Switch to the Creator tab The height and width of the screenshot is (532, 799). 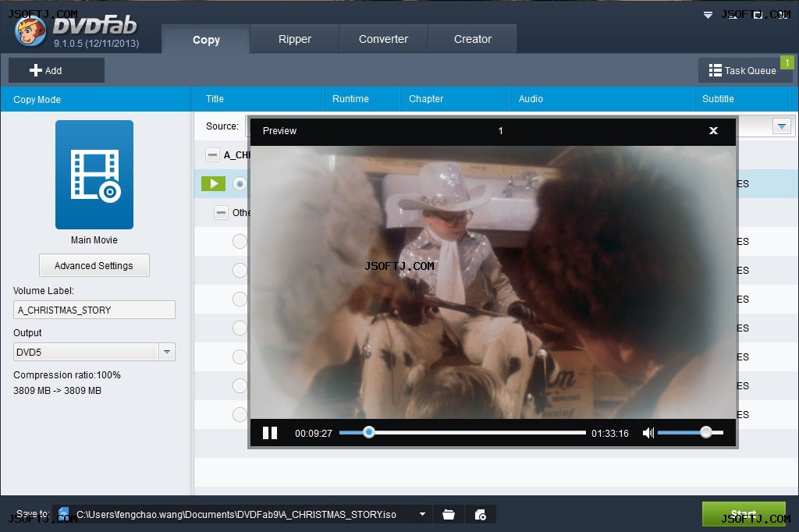click(472, 39)
